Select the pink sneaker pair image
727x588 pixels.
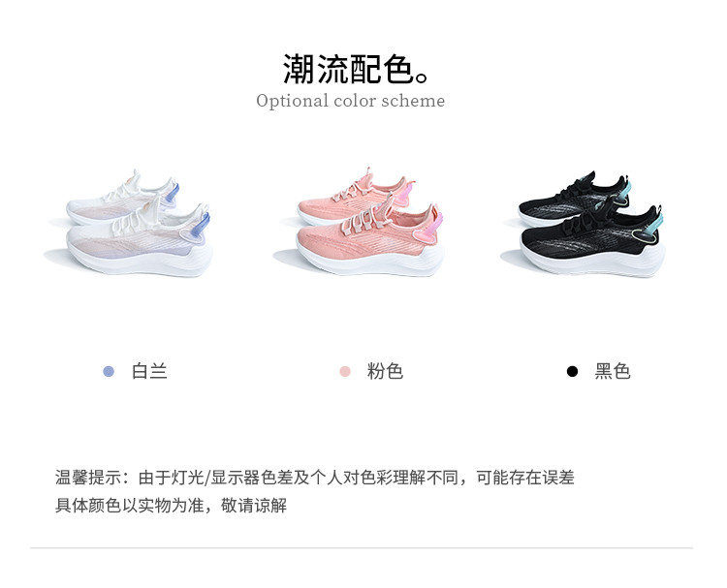point(361,223)
